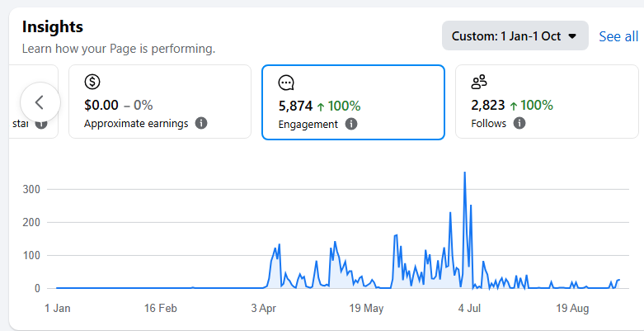Click the 'Learn how your Page is performing.' subtitle
The width and height of the screenshot is (644, 331).
119,49
